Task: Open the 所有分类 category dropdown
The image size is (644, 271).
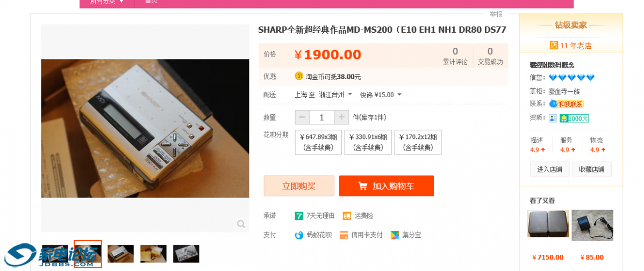Action: tap(107, 2)
